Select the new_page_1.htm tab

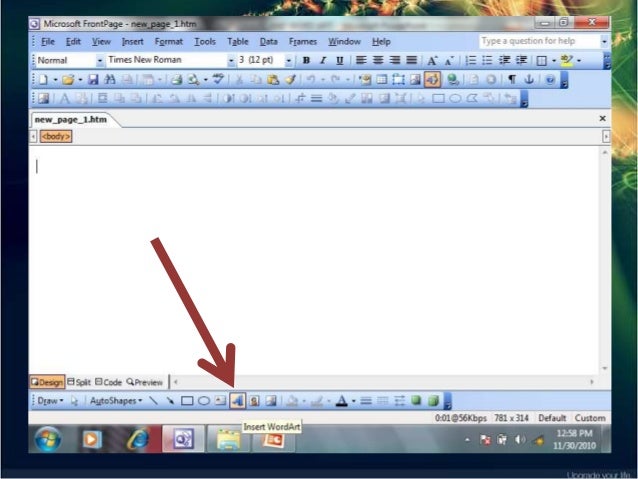(71, 119)
